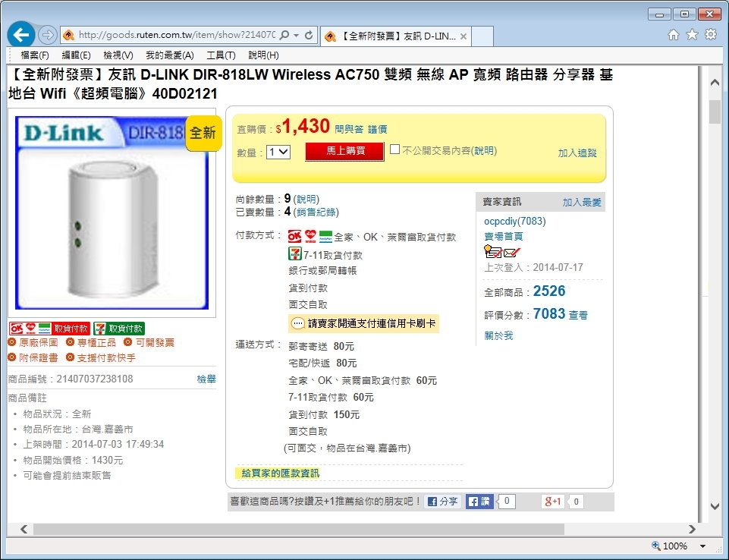Click the 檢舉 report link

tap(206, 379)
